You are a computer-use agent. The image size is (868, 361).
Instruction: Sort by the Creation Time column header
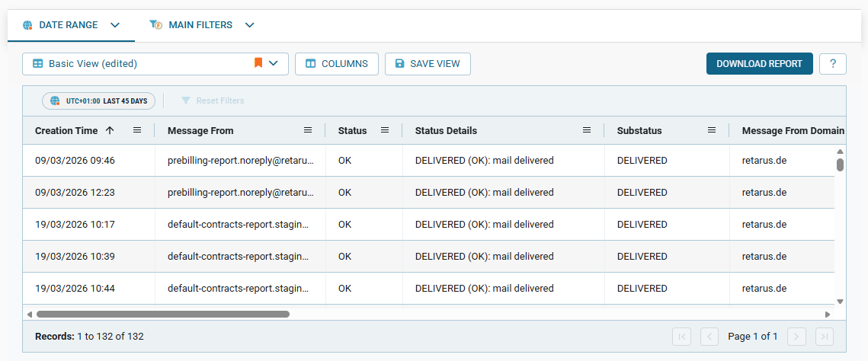point(66,131)
